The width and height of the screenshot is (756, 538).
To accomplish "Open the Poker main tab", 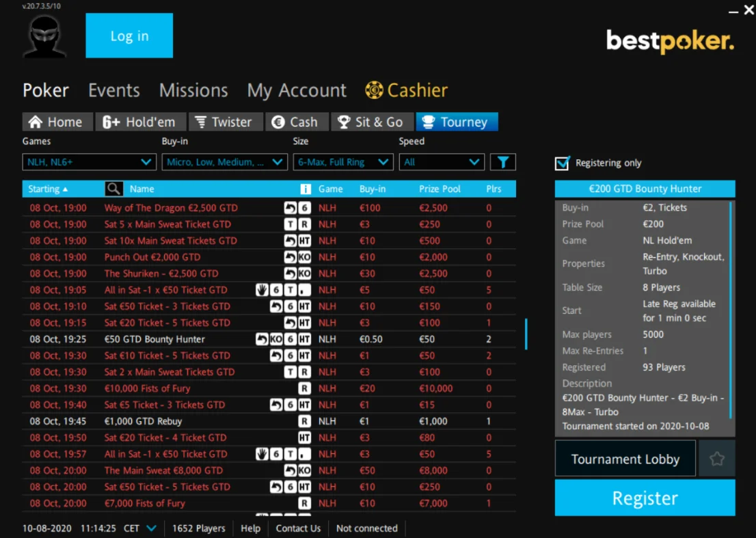I will (x=46, y=90).
